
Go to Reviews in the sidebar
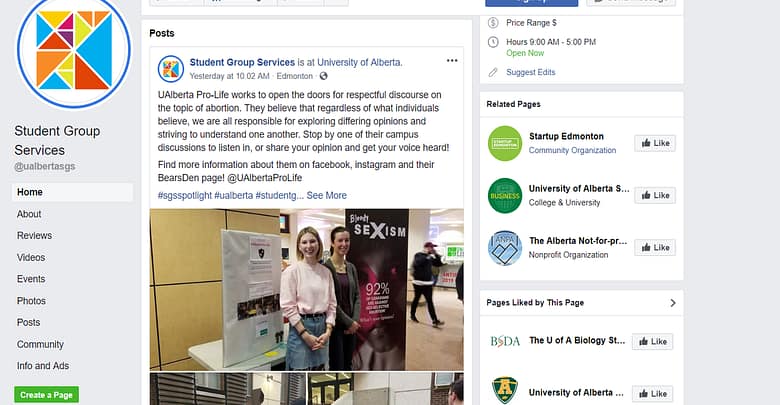34,235
